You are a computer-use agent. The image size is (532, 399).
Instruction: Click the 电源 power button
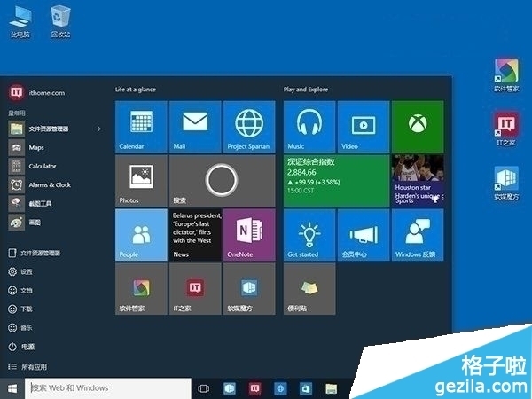pyautogui.click(x=21, y=347)
